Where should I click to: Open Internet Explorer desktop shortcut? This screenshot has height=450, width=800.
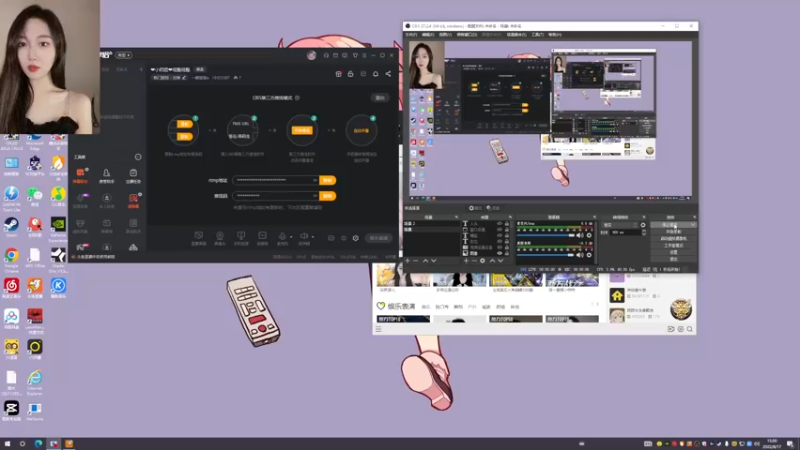coord(35,379)
